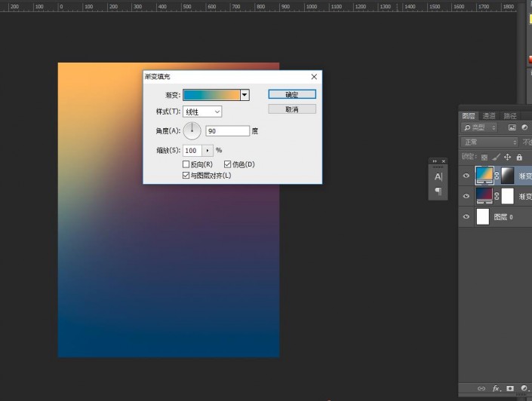Hide the second gradient fill layer
This screenshot has width=532, height=401.
point(466,196)
